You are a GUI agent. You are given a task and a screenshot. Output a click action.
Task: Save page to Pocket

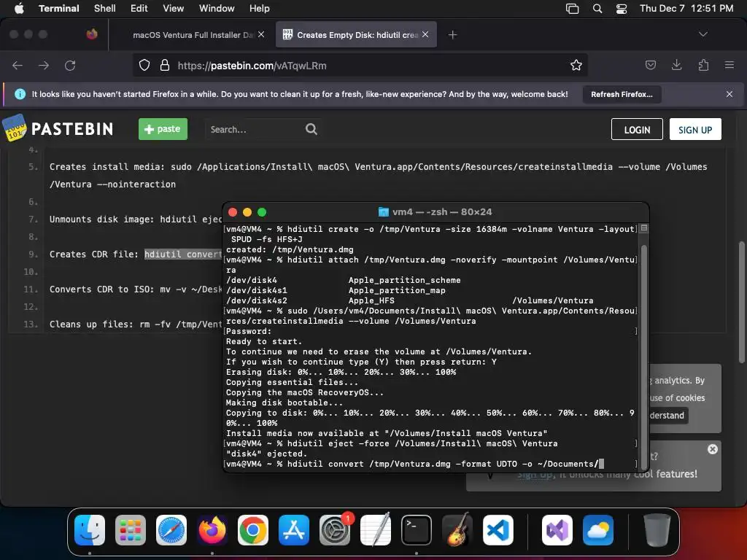(650, 65)
